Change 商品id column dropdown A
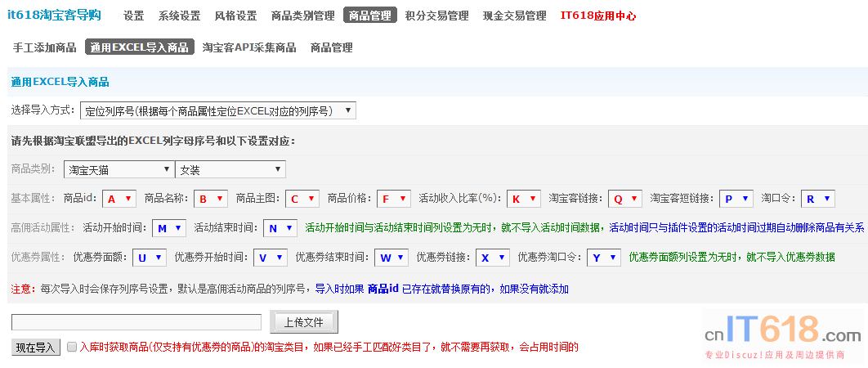Image resolution: width=868 pixels, height=368 pixels. 119,199
